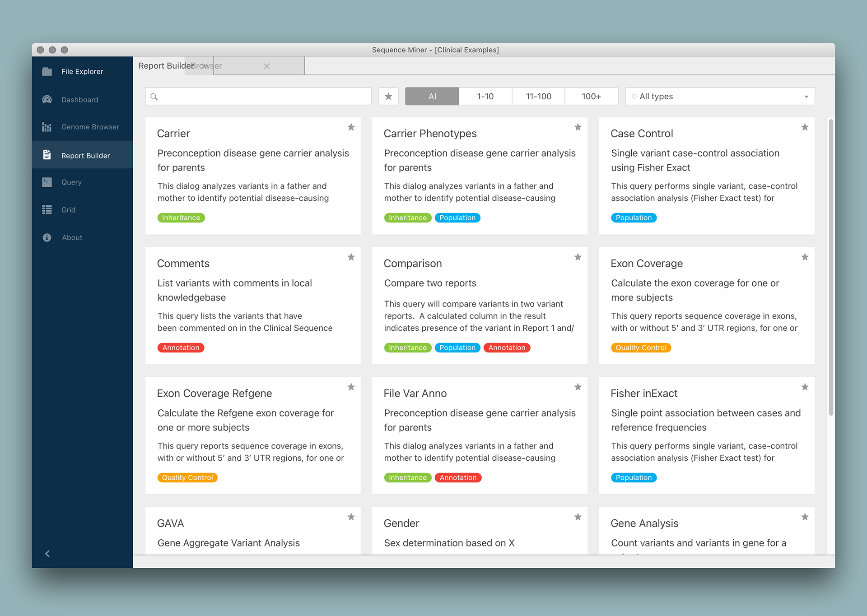Favorite the Exon Coverage report star
Image resolution: width=867 pixels, height=616 pixels.
(805, 257)
